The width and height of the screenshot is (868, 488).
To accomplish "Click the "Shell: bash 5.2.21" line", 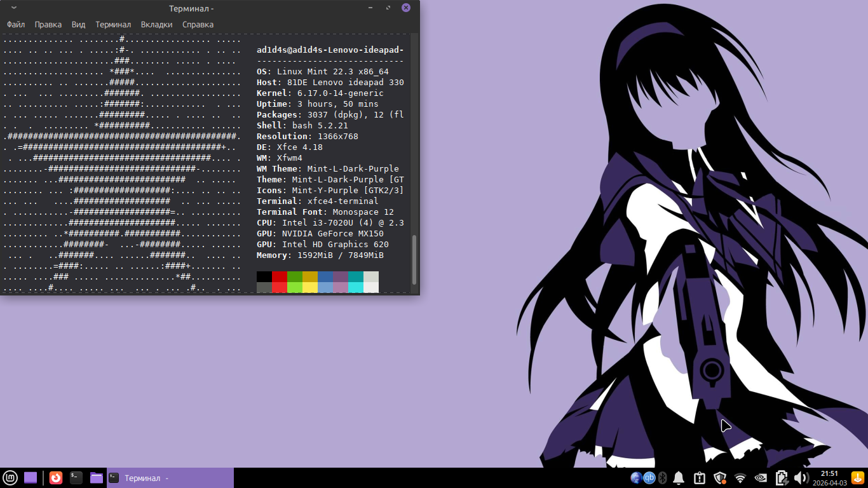I will 302,126.
